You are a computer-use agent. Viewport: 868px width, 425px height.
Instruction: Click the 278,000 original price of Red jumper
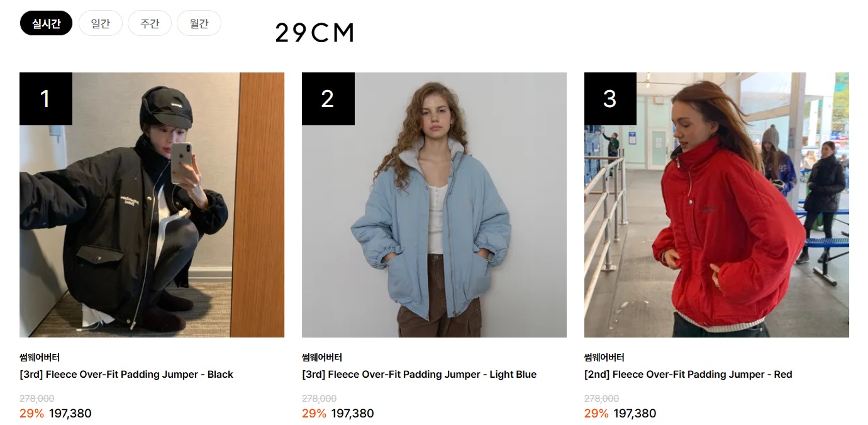click(601, 399)
